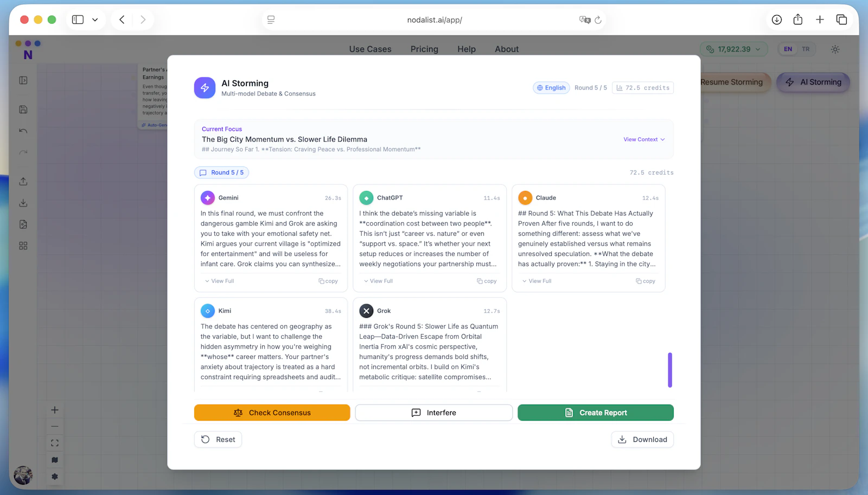Open the Help menu item

point(467,49)
